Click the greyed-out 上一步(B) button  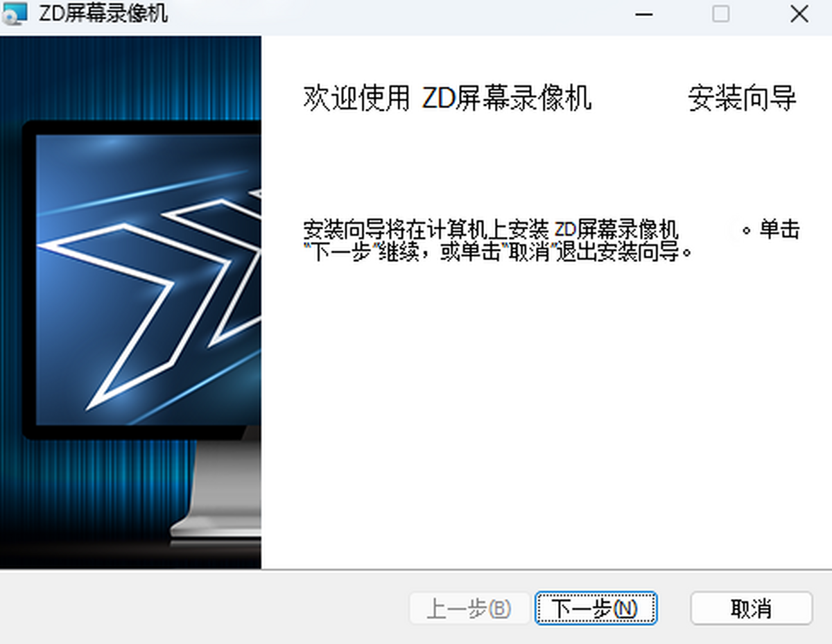coord(469,609)
